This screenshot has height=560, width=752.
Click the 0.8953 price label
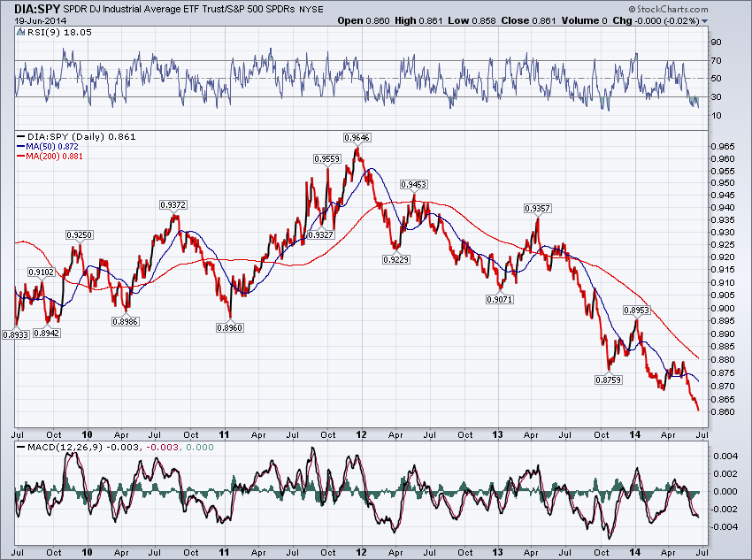(x=636, y=311)
